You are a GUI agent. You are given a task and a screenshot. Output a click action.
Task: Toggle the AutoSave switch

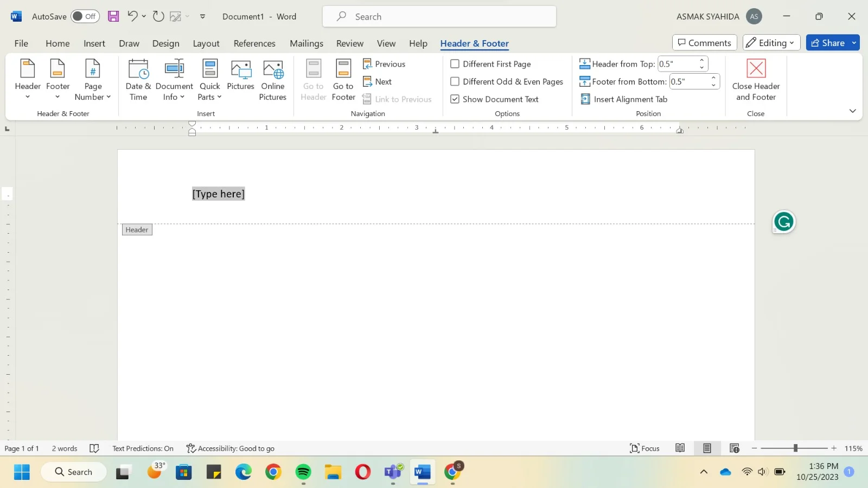85,16
